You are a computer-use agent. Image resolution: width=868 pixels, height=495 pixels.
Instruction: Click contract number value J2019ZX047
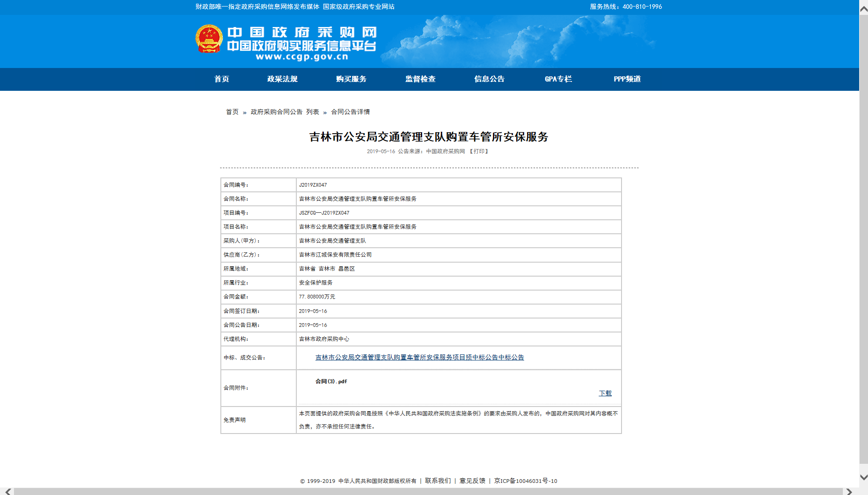pos(313,185)
